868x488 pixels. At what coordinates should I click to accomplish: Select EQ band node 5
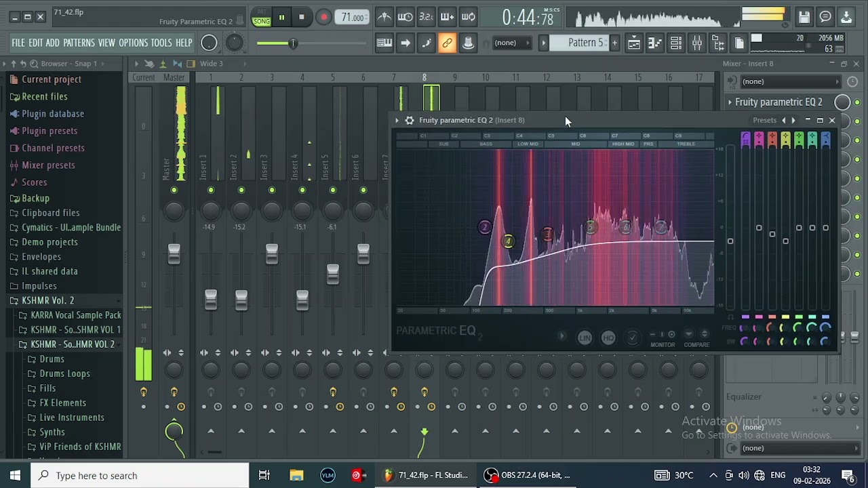pos(591,227)
